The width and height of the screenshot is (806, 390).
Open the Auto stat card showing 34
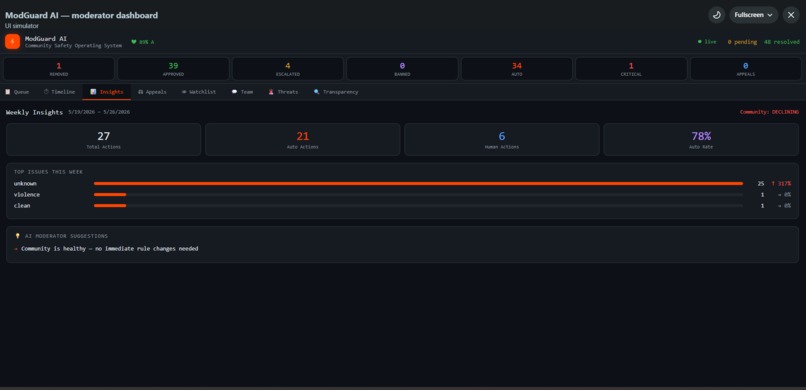point(517,69)
